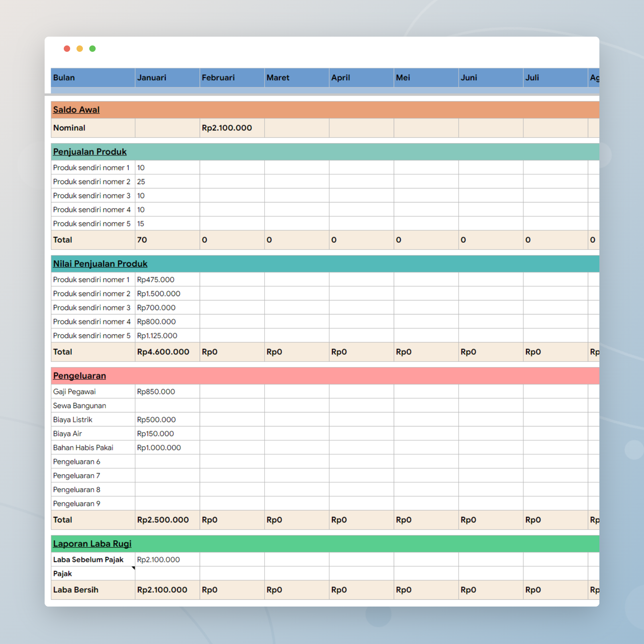
Task: Select the Pengeluaran 8 row label
Action: (93, 490)
